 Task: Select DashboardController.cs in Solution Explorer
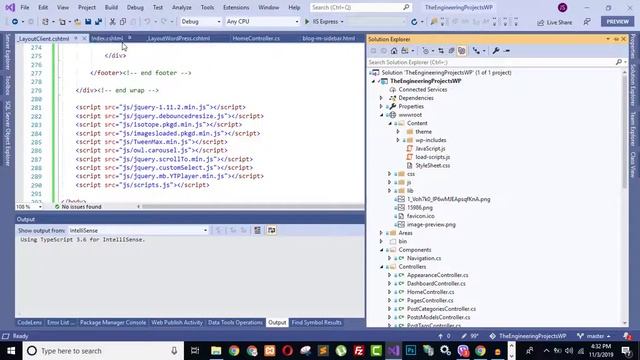[x=436, y=284]
